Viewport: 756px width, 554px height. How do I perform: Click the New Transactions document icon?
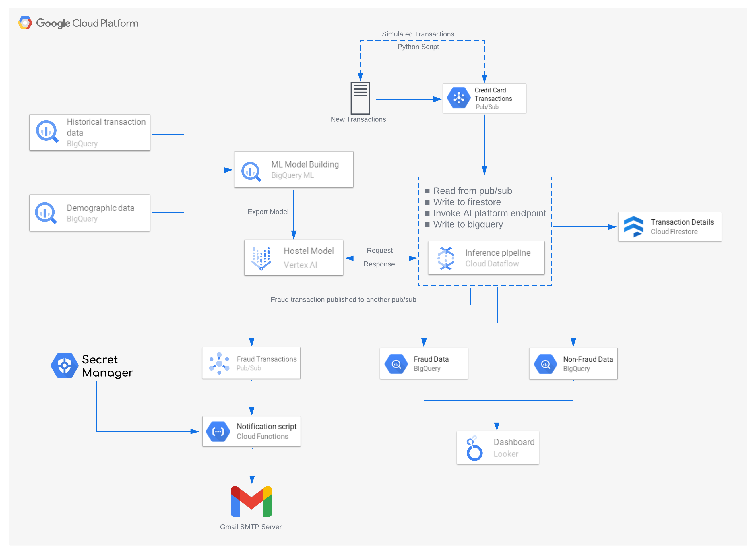click(x=360, y=98)
